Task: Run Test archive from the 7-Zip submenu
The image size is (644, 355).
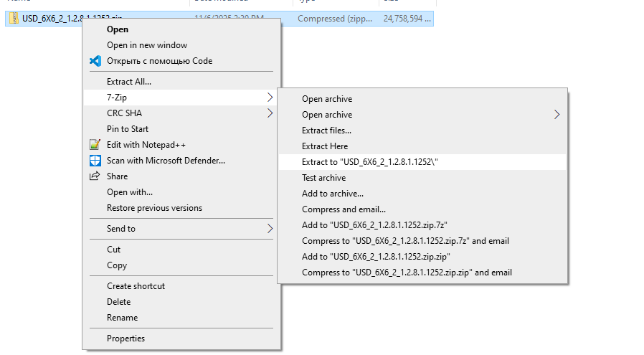Action: (323, 178)
